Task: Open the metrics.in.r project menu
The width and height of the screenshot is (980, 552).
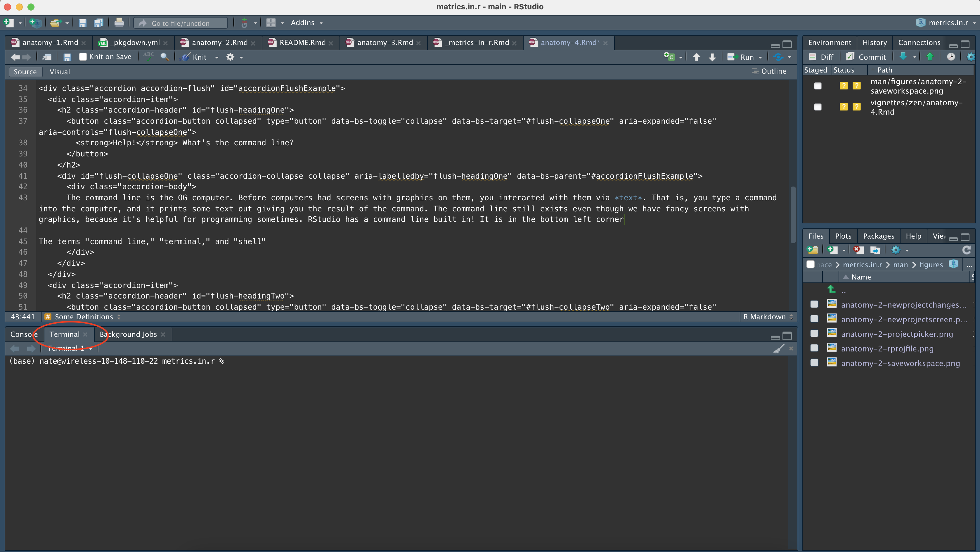Action: (x=946, y=23)
